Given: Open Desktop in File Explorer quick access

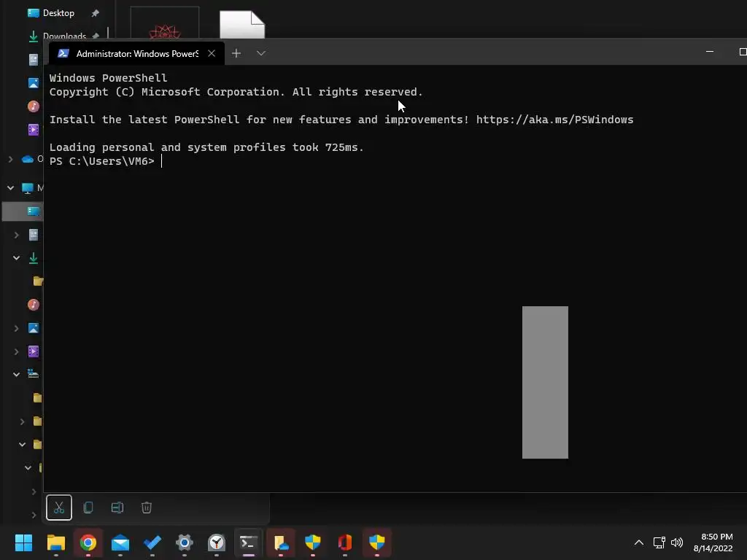Looking at the screenshot, I should coord(58,13).
